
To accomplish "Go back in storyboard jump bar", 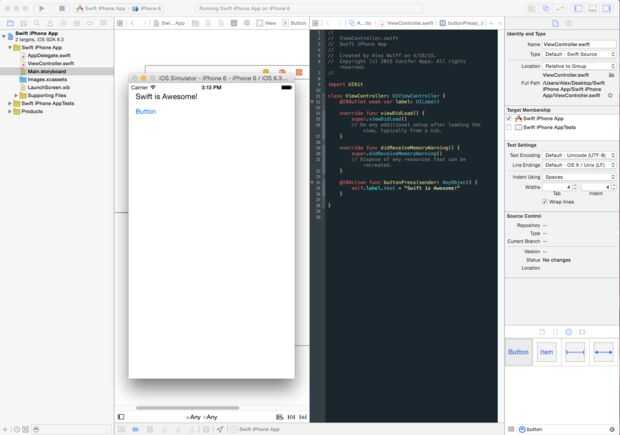I will pyautogui.click(x=132, y=23).
